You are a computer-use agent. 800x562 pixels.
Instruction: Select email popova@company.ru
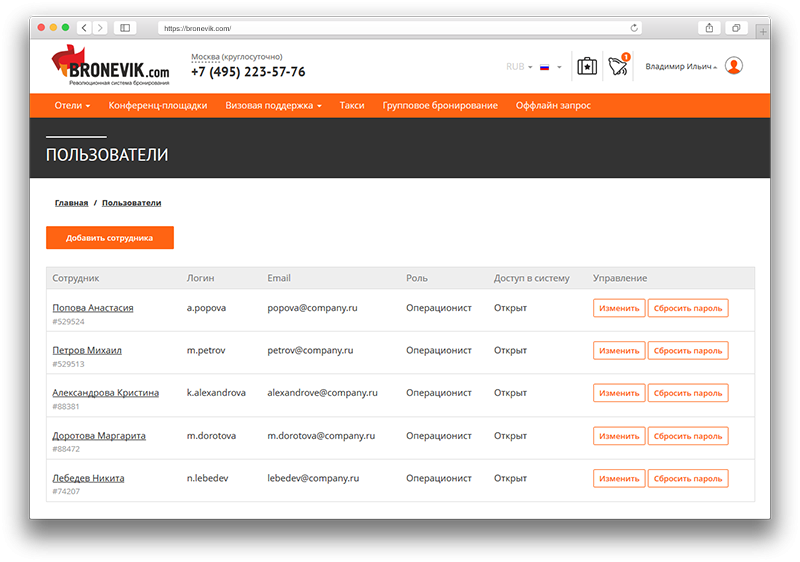pyautogui.click(x=312, y=308)
